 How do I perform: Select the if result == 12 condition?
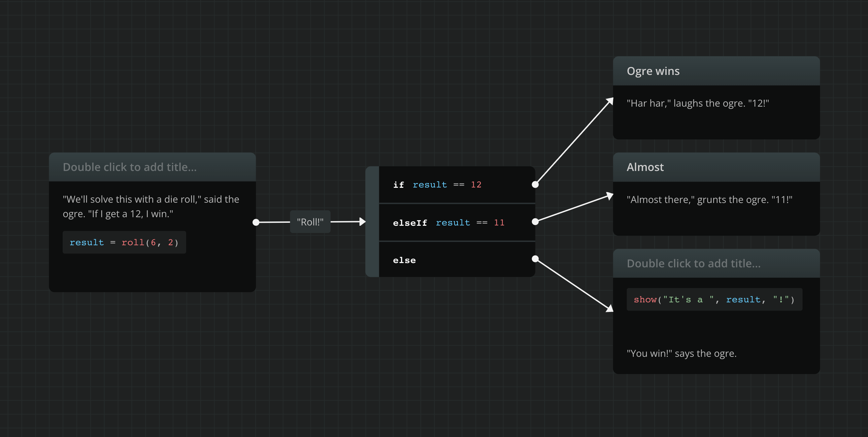click(457, 185)
